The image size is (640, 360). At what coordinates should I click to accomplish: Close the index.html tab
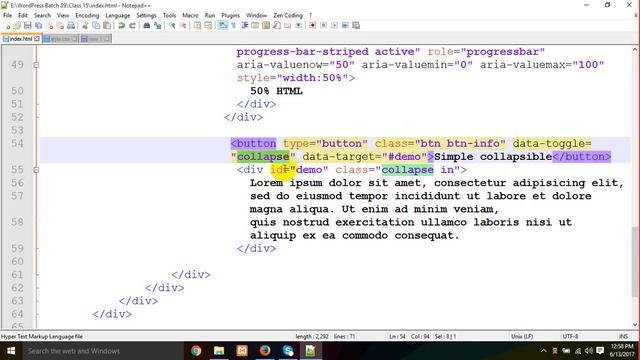pyautogui.click(x=37, y=39)
